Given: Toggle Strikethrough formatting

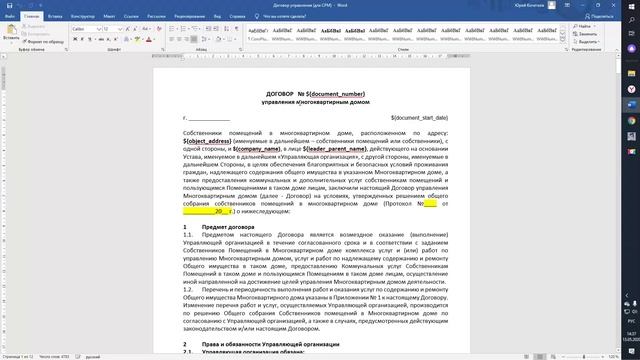Looking at the screenshot, I should tap(101, 39).
